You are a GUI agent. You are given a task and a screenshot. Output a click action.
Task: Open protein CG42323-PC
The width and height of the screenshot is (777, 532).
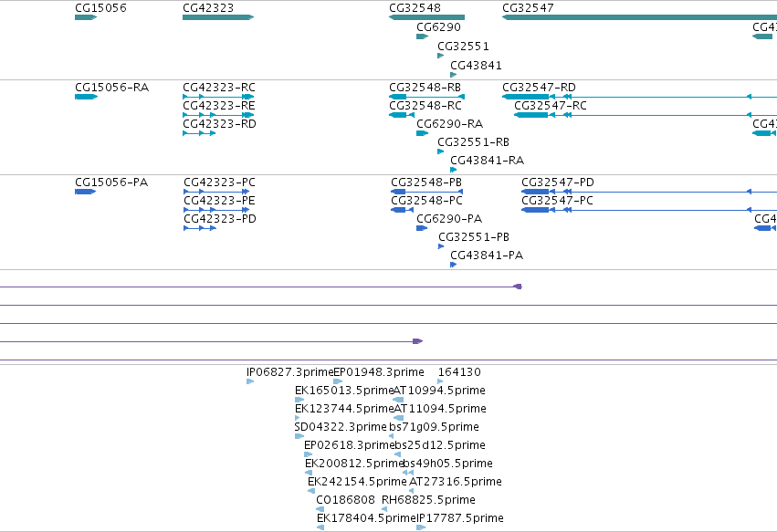click(219, 183)
